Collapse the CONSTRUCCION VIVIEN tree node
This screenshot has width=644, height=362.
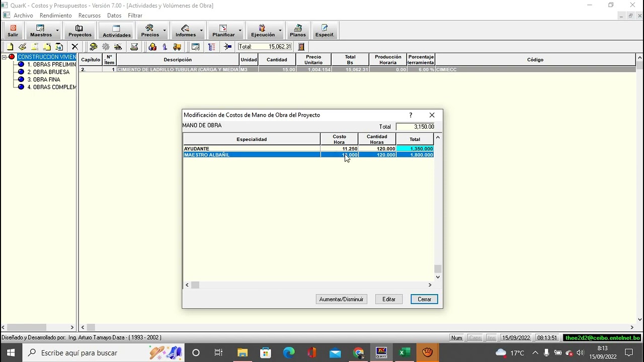[x=4, y=57]
